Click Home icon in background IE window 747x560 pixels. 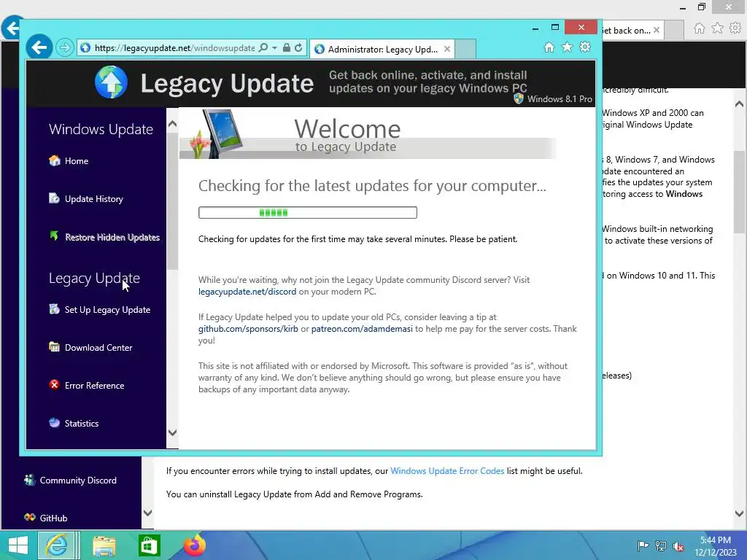[x=699, y=28]
